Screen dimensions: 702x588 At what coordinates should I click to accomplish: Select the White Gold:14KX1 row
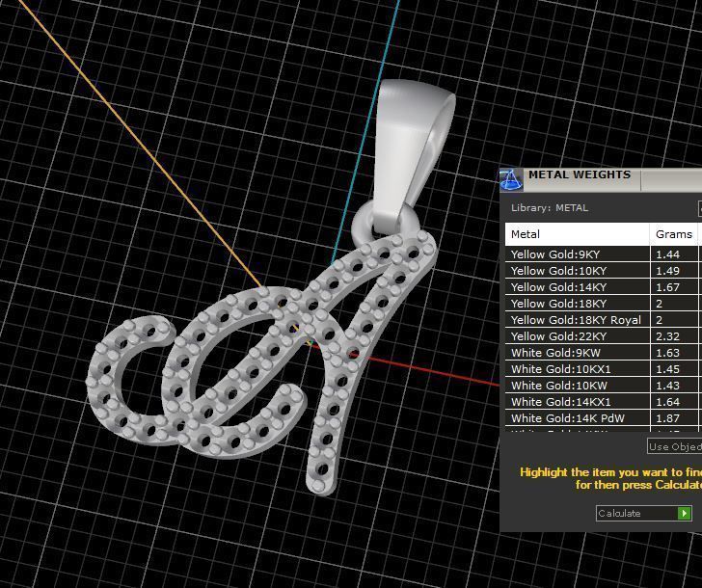602,402
